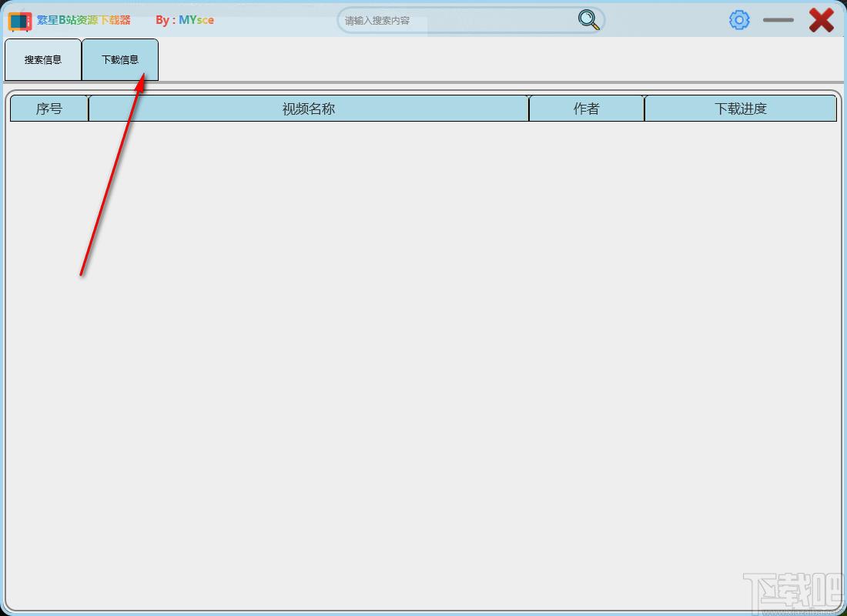Screen dimensions: 847x616
Task: Click the 序号 column header
Action: [x=49, y=109]
